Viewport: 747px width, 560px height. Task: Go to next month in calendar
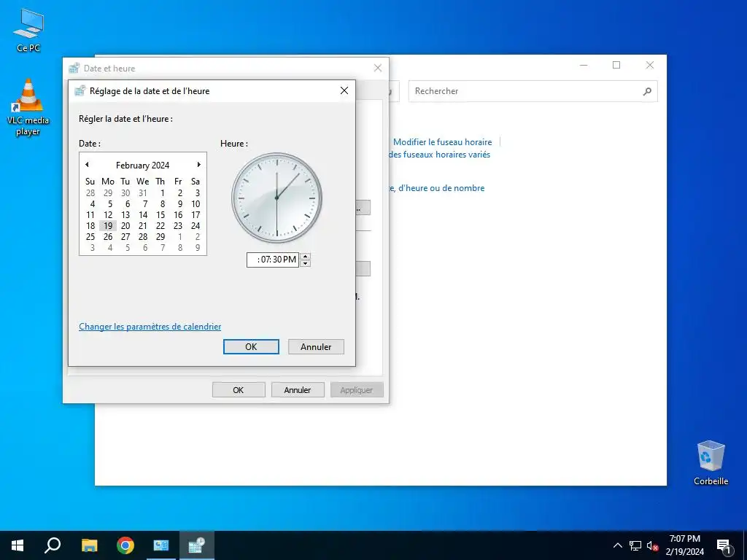point(198,165)
